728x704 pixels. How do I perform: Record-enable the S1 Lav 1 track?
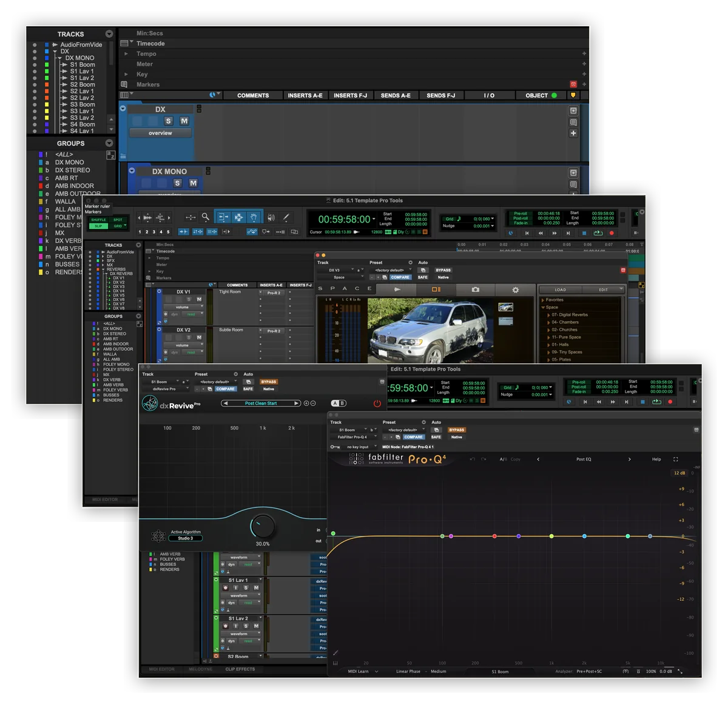point(226,587)
